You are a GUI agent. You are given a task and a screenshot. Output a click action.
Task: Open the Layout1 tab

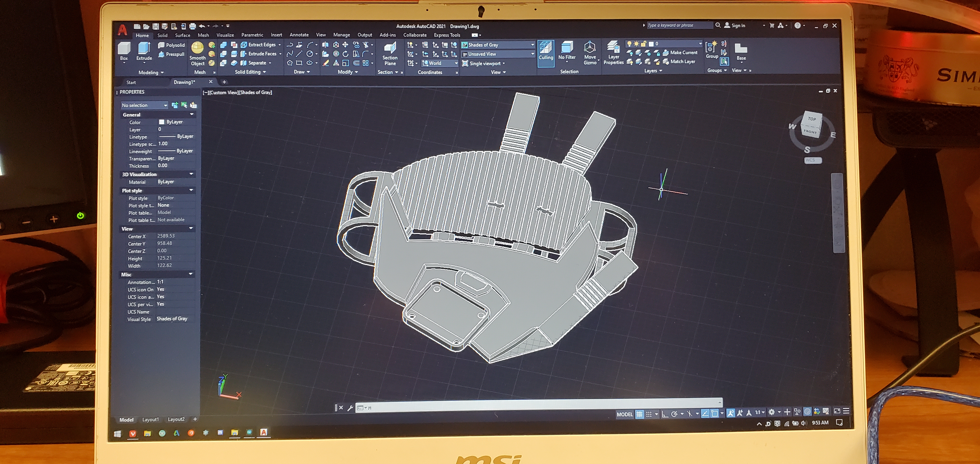[x=150, y=419]
